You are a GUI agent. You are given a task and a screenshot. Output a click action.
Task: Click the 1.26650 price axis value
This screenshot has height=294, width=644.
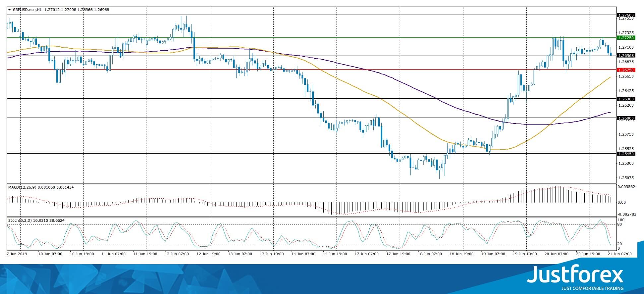tap(626, 76)
